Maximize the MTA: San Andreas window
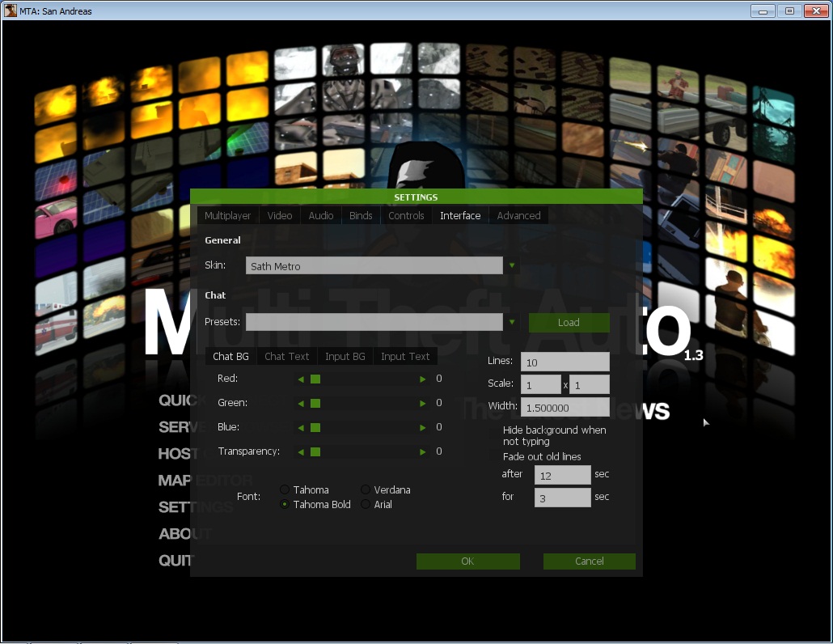The image size is (833, 644). (x=789, y=11)
